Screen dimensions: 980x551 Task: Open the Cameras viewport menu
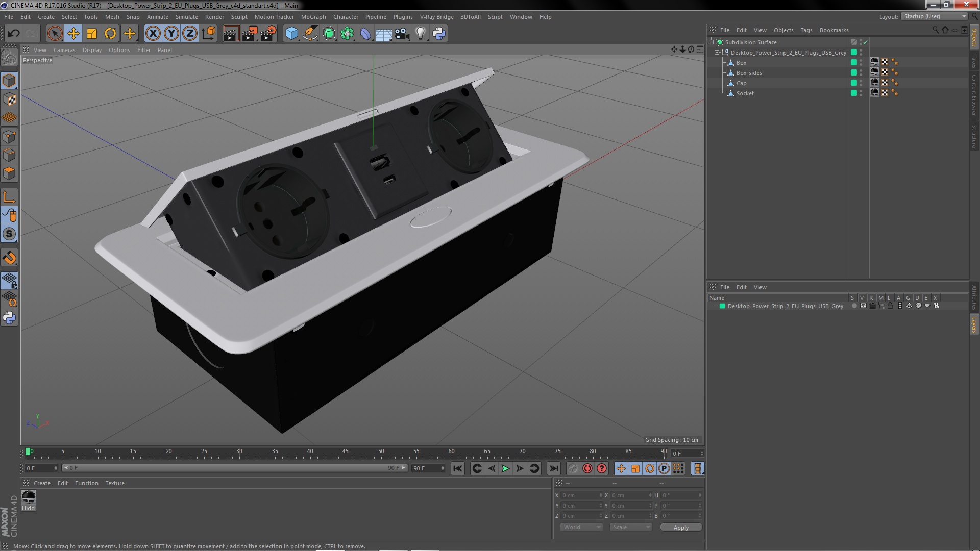64,50
